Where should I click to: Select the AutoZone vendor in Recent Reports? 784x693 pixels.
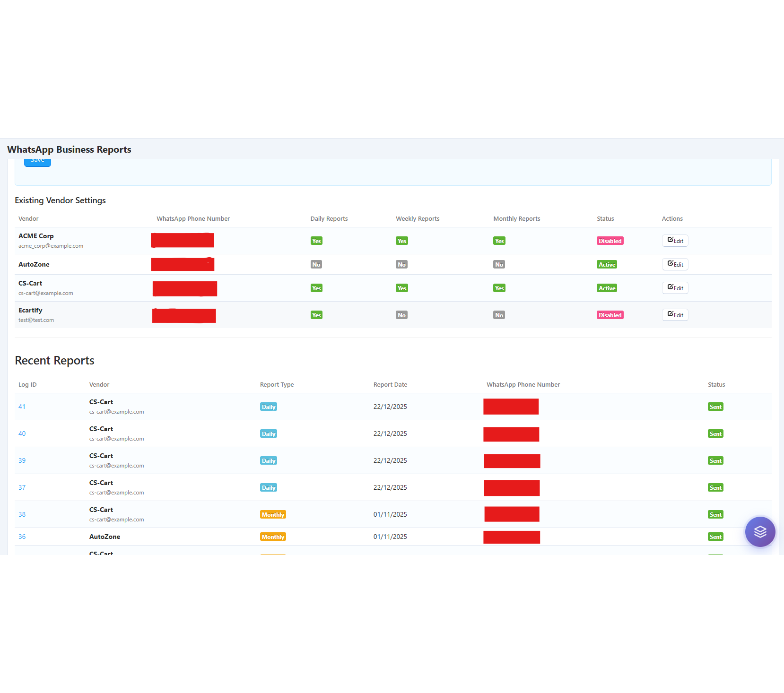point(105,537)
